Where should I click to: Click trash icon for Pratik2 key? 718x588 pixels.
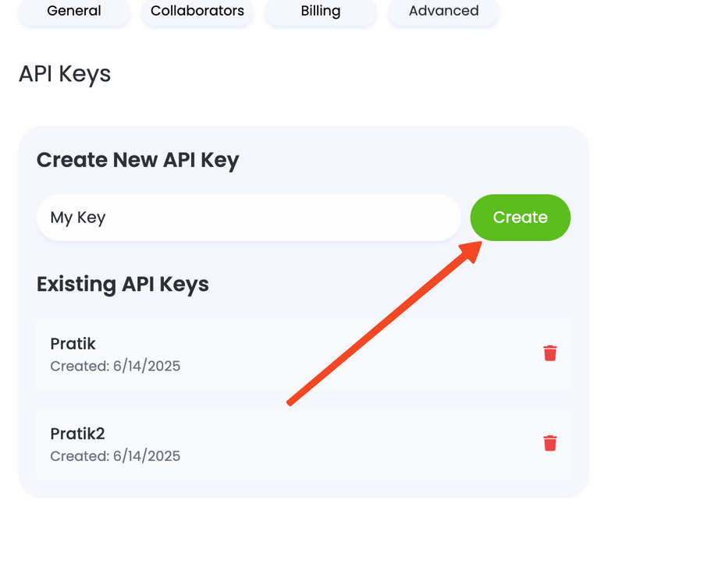click(550, 443)
